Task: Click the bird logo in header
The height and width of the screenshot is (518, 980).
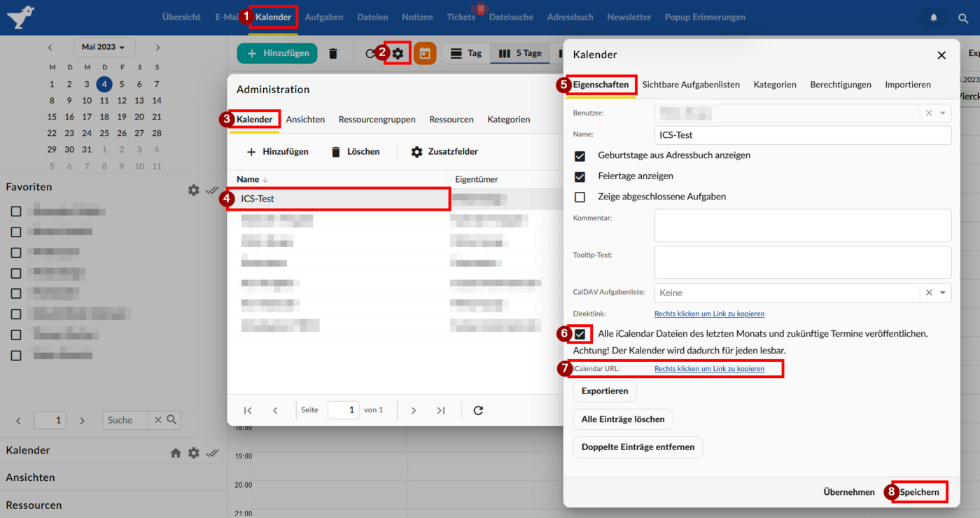Action: [20, 16]
